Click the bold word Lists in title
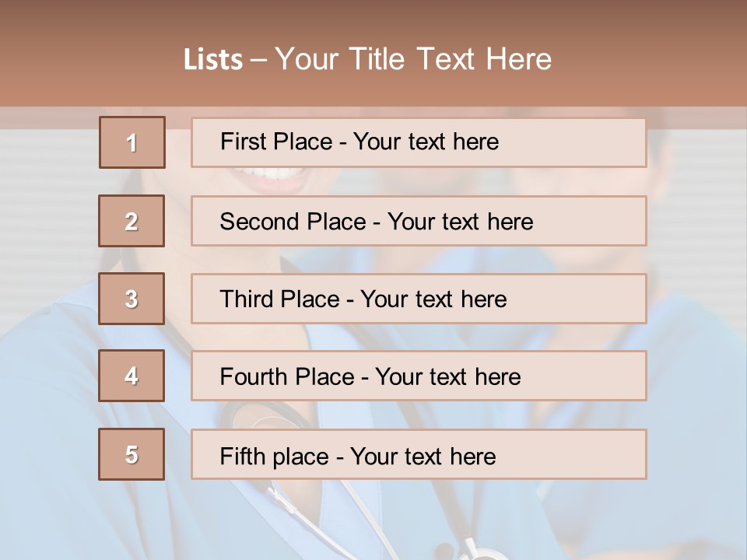The image size is (747, 560). [213, 60]
